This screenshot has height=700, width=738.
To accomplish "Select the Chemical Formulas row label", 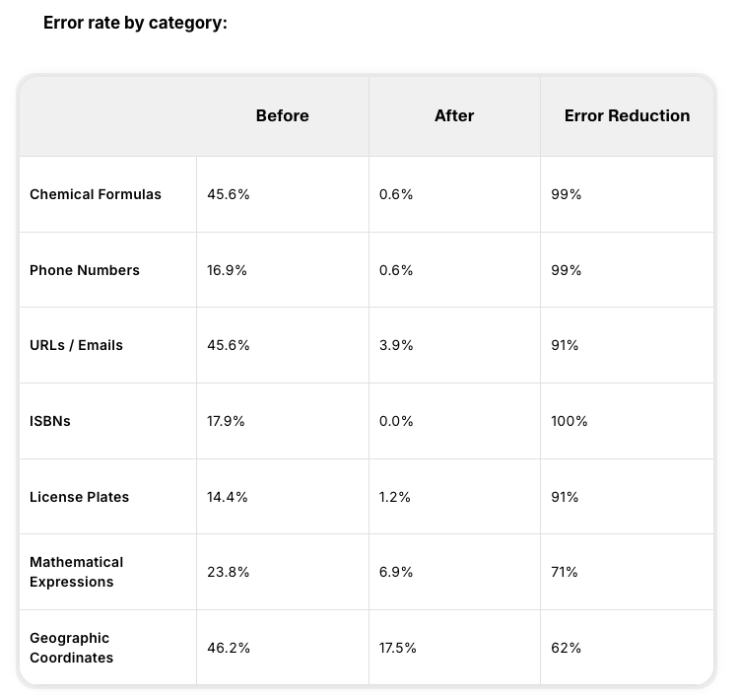I will (96, 195).
